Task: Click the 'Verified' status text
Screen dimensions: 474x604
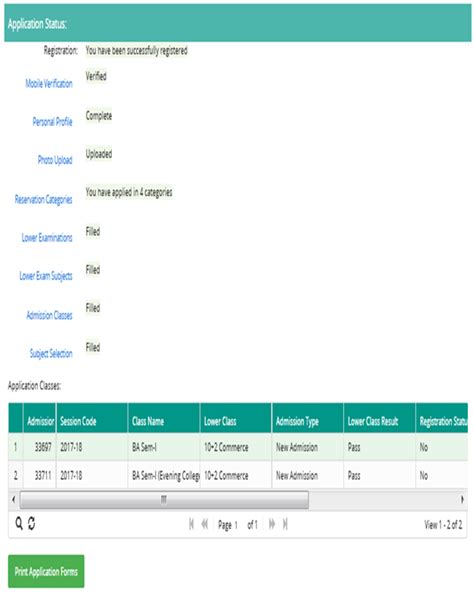Action: [x=96, y=76]
